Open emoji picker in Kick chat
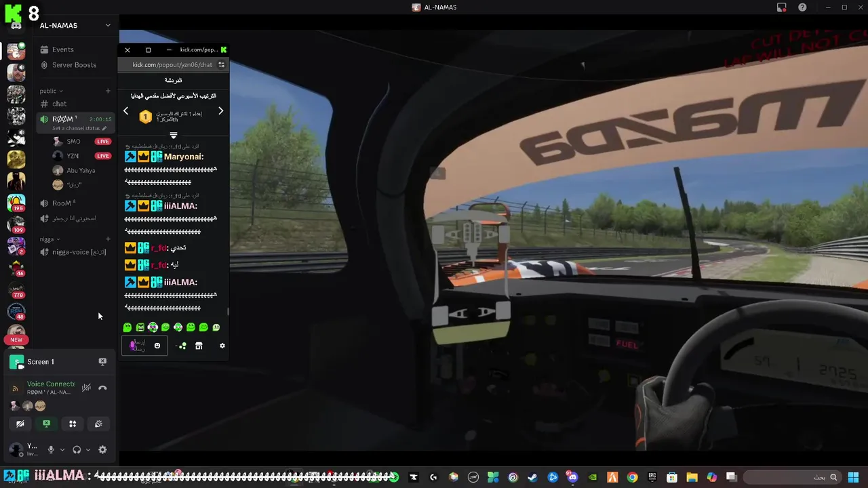The width and height of the screenshot is (868, 488). click(157, 346)
